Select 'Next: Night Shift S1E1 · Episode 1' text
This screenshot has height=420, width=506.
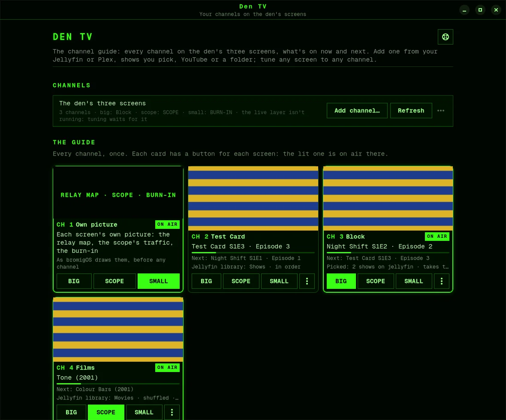246,258
